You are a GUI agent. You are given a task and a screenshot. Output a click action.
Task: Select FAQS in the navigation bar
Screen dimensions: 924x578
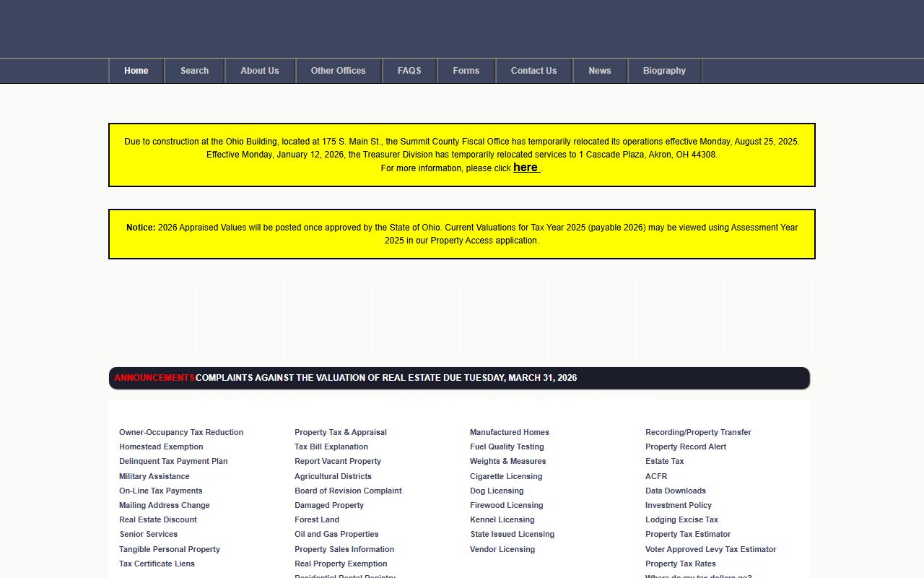[409, 71]
